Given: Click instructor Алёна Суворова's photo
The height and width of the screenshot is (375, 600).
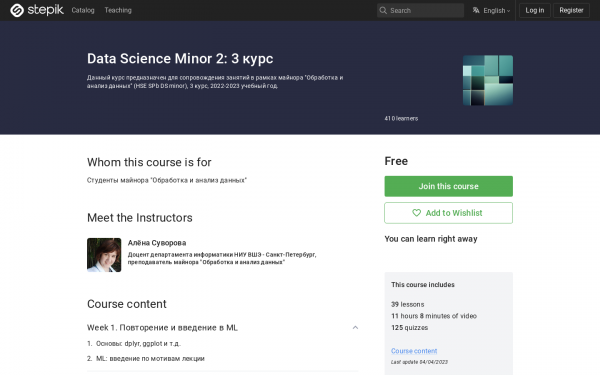Looking at the screenshot, I should pyautogui.click(x=104, y=255).
